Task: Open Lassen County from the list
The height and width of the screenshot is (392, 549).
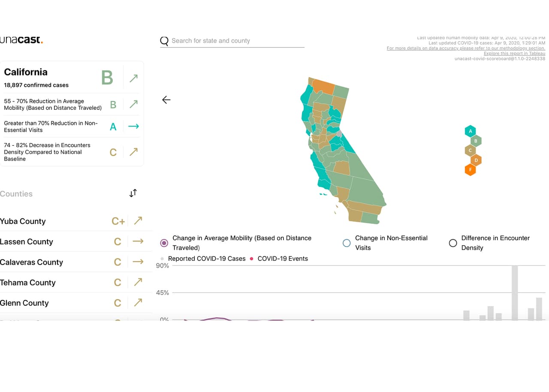Action: coord(27,242)
